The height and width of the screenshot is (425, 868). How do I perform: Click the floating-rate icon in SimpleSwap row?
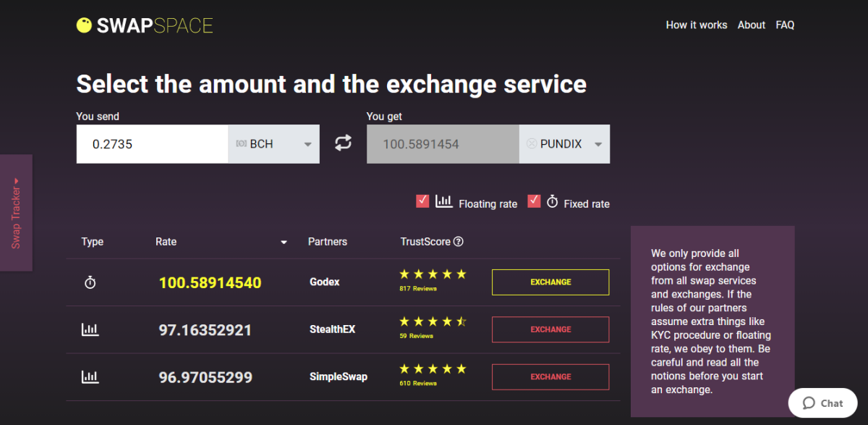click(90, 376)
